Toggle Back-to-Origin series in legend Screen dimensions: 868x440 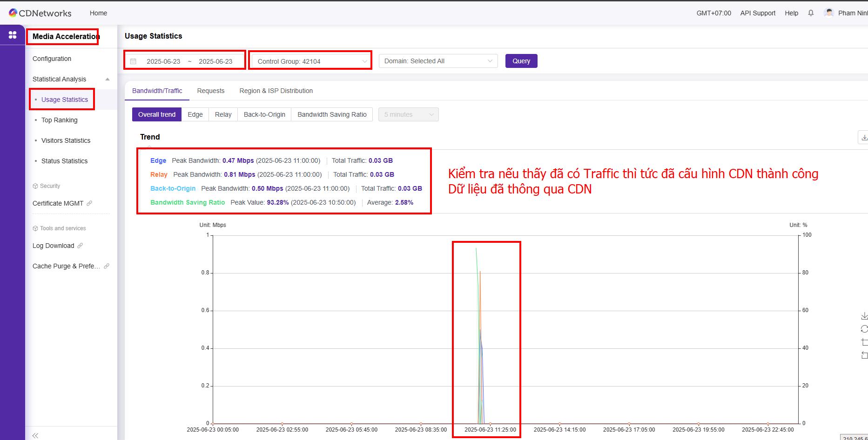[173, 188]
